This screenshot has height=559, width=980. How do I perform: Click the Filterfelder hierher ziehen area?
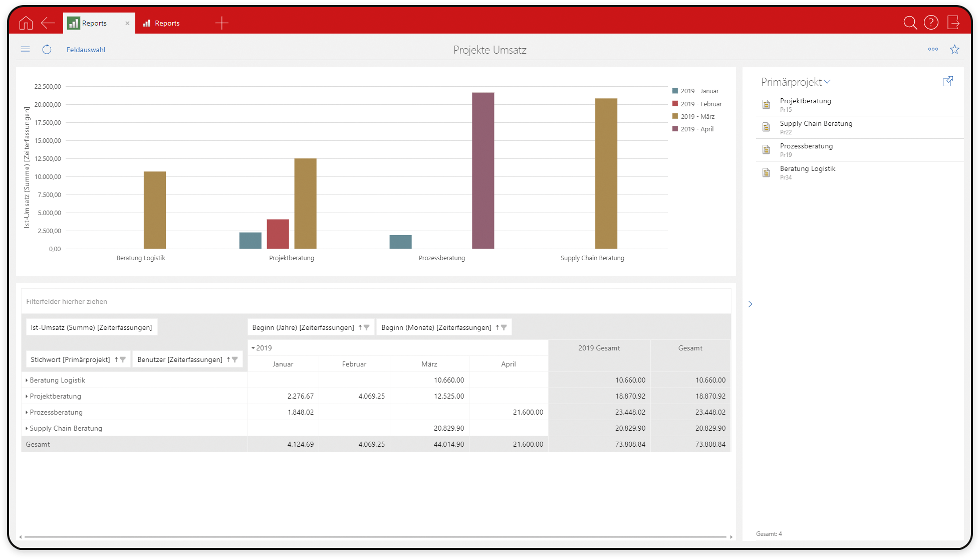(376, 301)
